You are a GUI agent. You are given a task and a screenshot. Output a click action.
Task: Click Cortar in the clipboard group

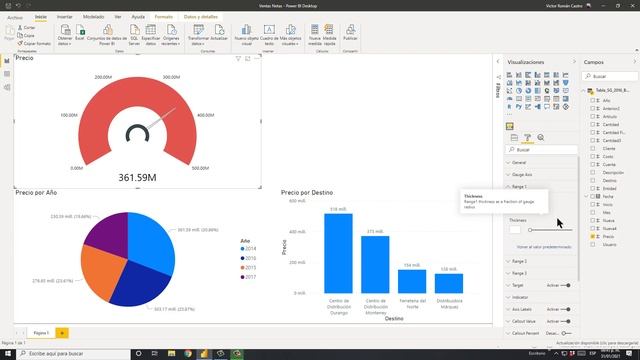pos(27,28)
